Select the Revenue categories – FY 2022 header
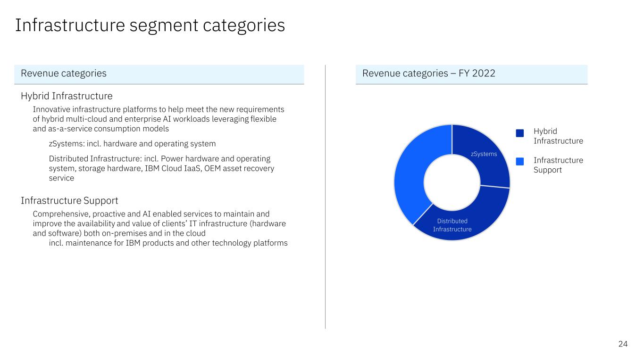The height and width of the screenshot is (362, 644). point(471,74)
